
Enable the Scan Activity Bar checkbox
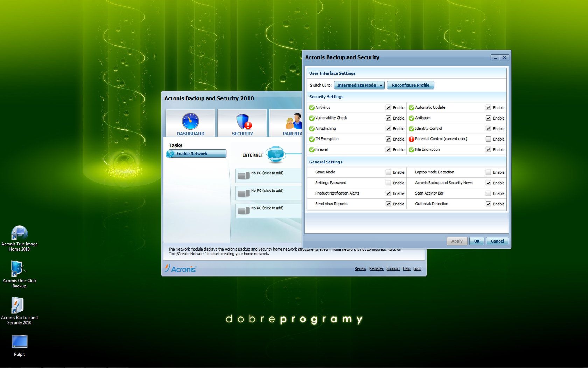point(488,193)
